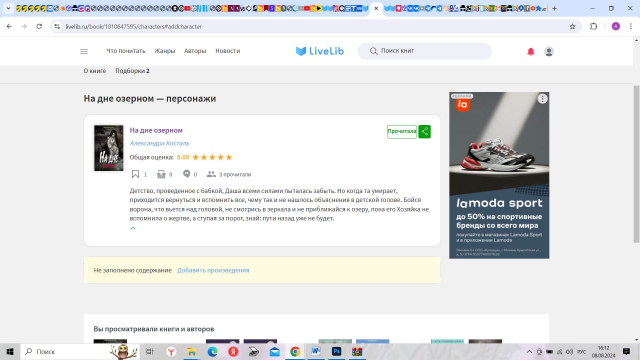Open Microsoft Edge from the taskbar

click(212, 352)
